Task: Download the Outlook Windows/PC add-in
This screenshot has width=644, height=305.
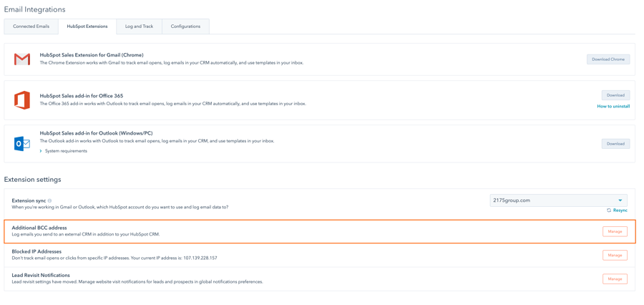Action: point(615,144)
